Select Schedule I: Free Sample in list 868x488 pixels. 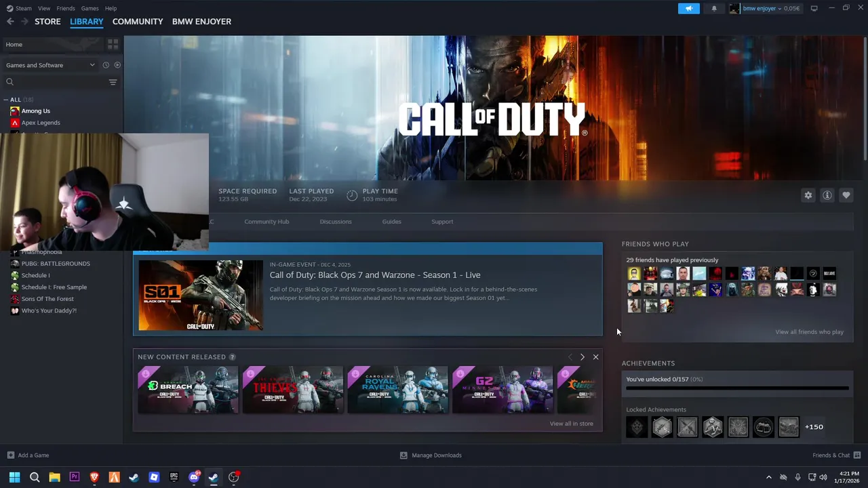(54, 287)
